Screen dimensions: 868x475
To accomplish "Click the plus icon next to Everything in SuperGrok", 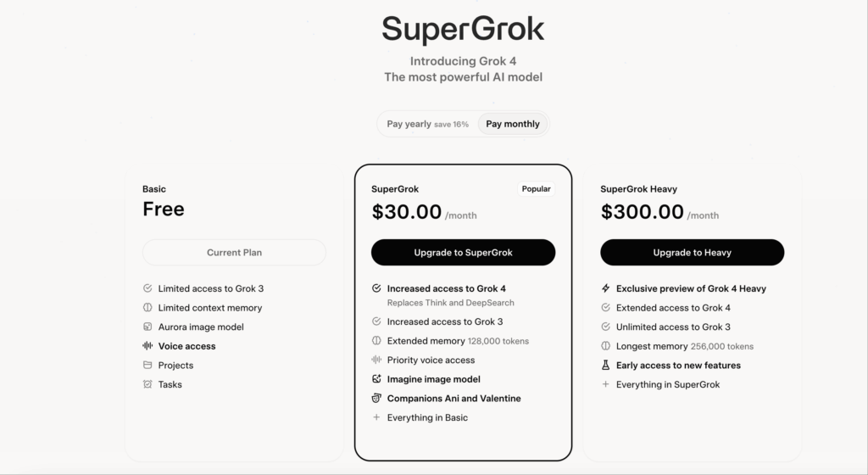I will click(605, 384).
